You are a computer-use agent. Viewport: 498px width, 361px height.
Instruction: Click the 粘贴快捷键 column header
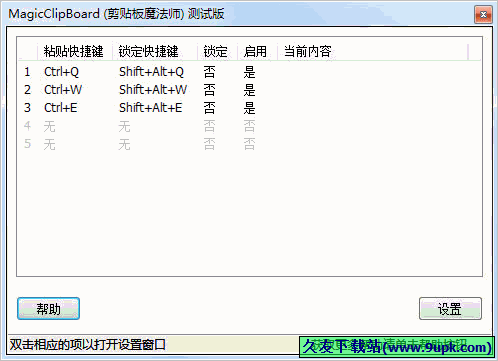74,52
